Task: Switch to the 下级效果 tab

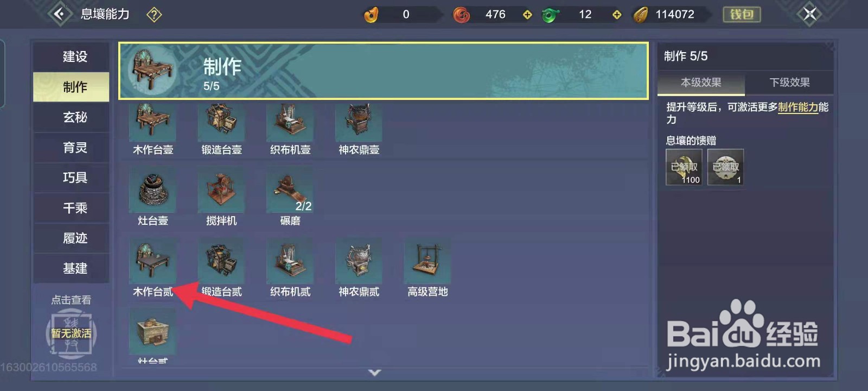Action: pos(789,83)
